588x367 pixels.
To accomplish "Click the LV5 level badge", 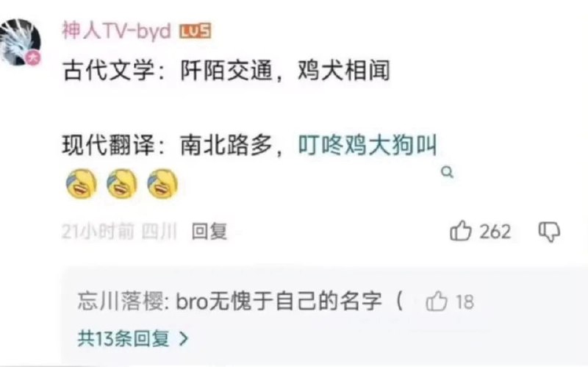I will coord(196,31).
